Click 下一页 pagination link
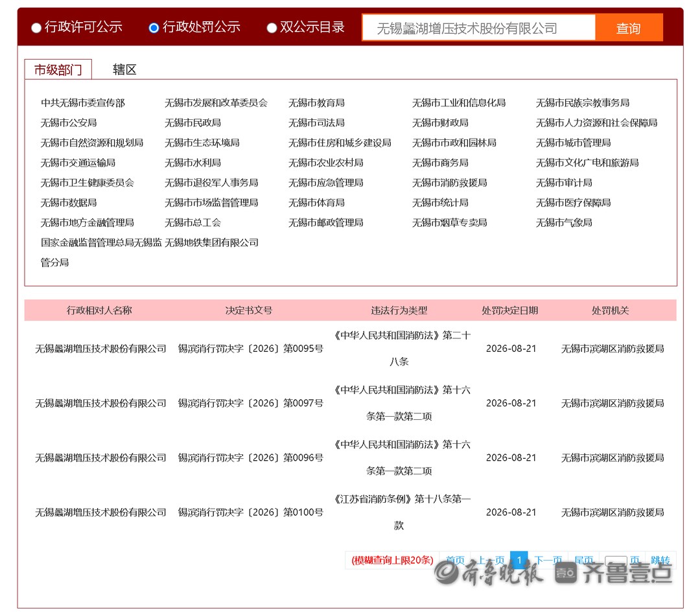This screenshot has height=615, width=700. pyautogui.click(x=548, y=560)
